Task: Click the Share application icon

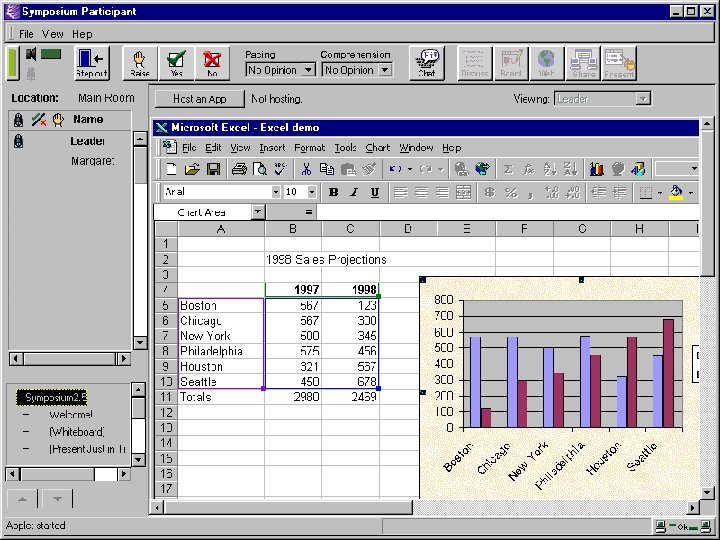Action: (x=583, y=63)
